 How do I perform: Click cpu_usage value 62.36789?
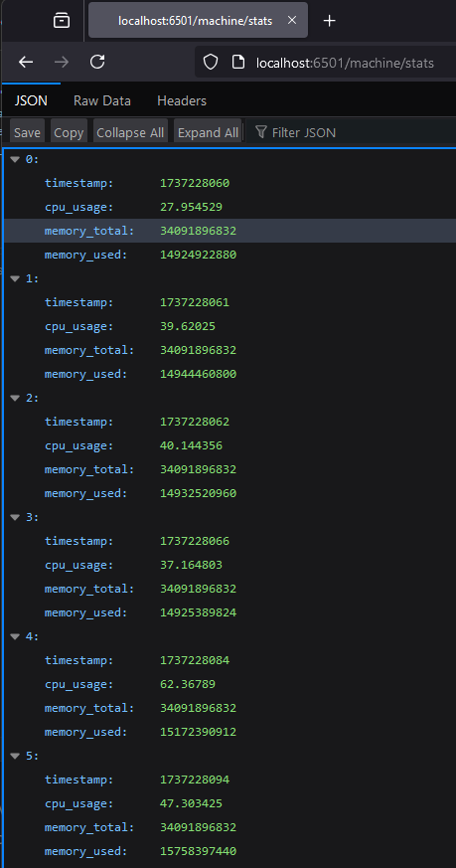(x=188, y=684)
